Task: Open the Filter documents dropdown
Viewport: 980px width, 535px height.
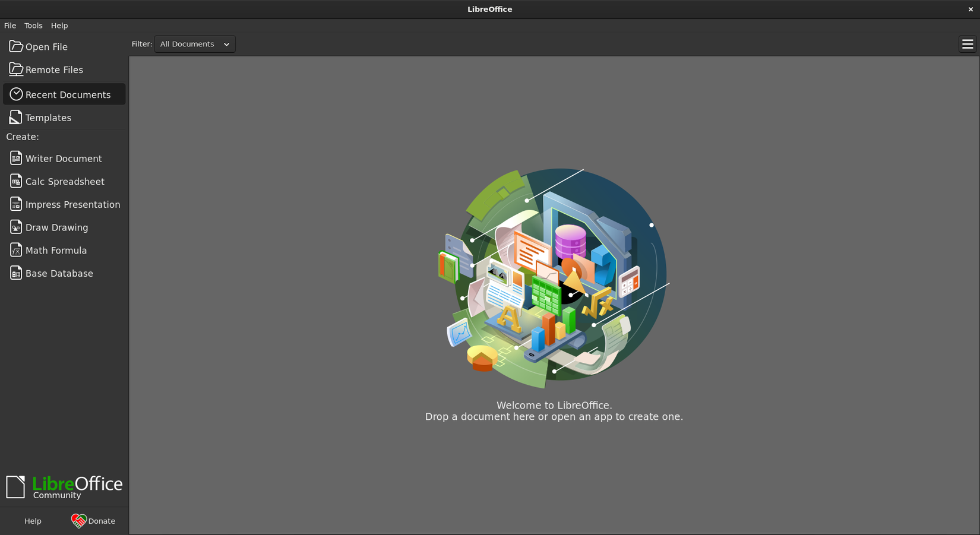Action: (194, 43)
